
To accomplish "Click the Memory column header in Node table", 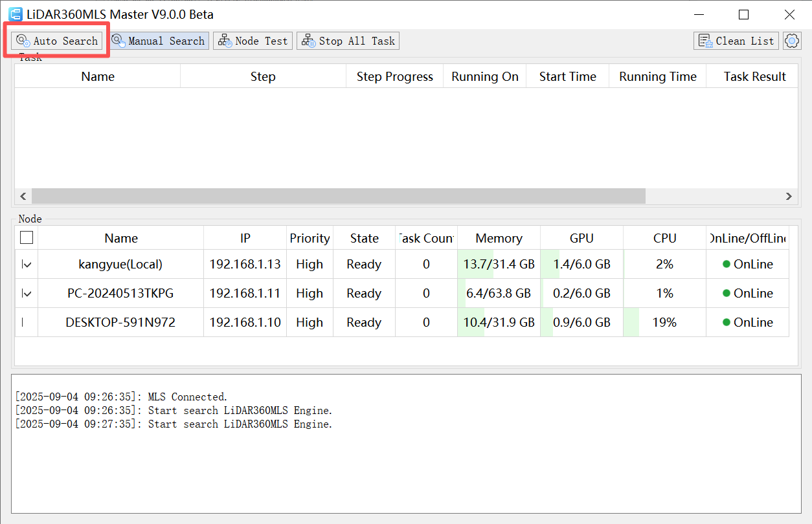I will (499, 238).
